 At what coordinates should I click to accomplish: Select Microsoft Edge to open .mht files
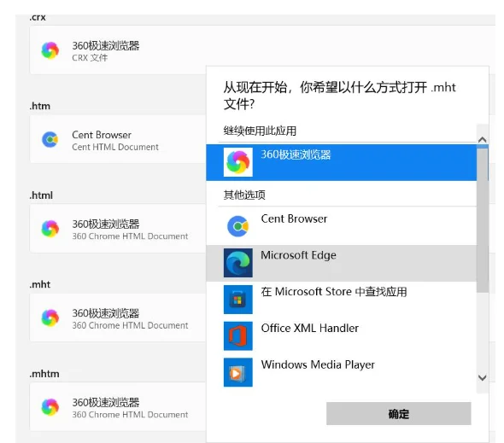click(342, 263)
